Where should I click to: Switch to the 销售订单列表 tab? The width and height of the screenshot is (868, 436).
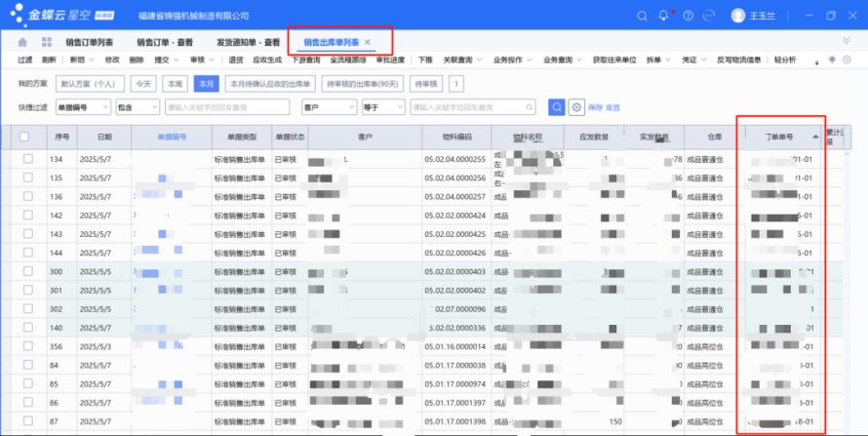click(90, 43)
